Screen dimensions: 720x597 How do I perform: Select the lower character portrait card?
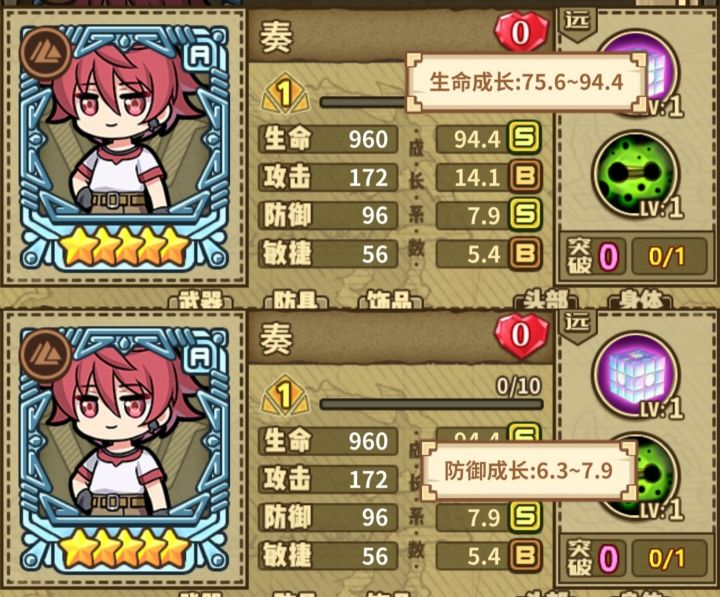pyautogui.click(x=124, y=450)
